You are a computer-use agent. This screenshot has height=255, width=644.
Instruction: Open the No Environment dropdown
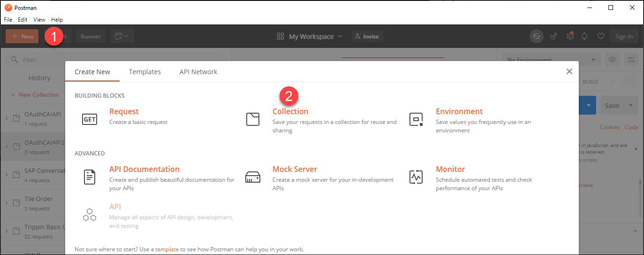[x=551, y=60]
